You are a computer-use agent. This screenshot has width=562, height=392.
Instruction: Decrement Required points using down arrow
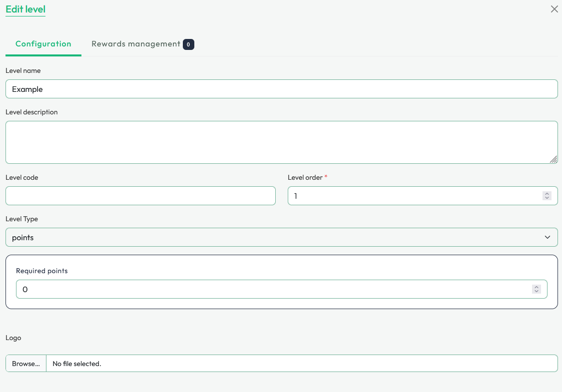click(537, 292)
